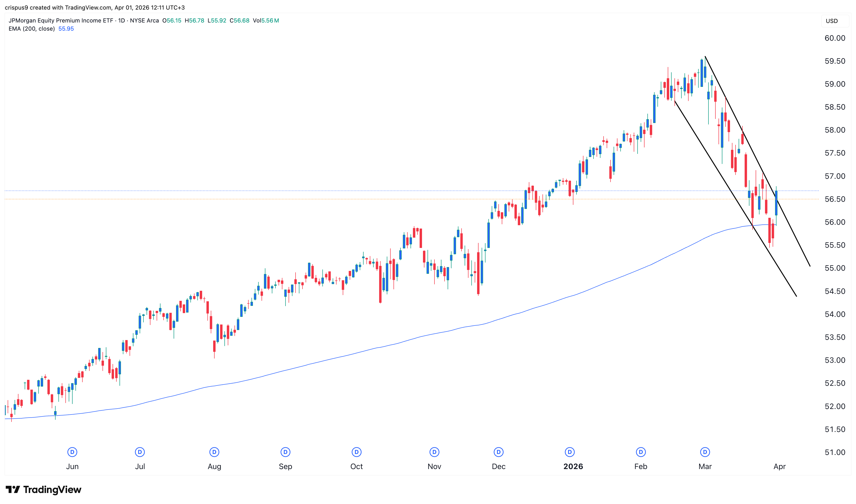
Task: Select the 2026 label on the time axis
Action: [x=573, y=466]
